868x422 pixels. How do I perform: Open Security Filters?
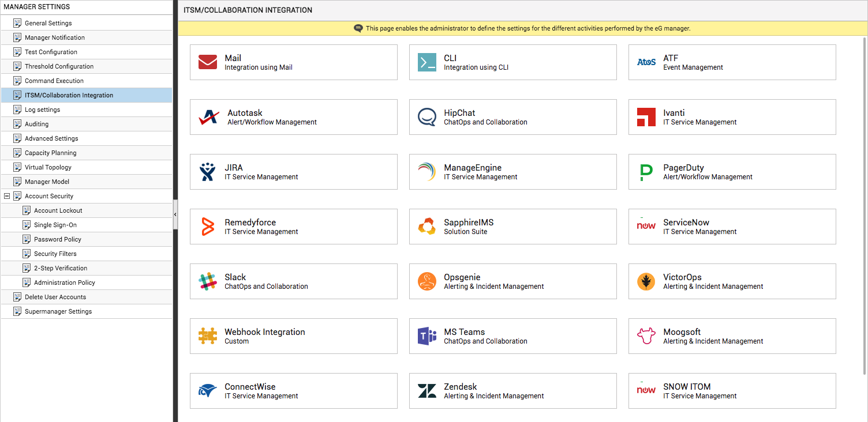55,254
